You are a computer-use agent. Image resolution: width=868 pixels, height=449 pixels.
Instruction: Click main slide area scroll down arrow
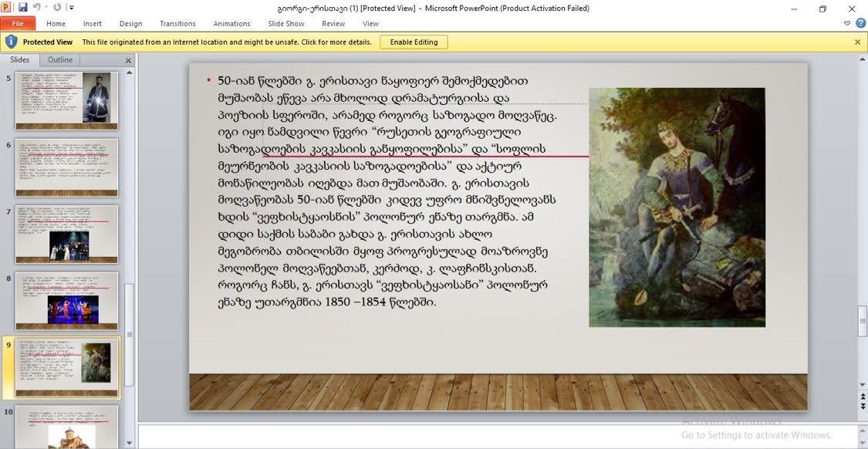click(863, 384)
